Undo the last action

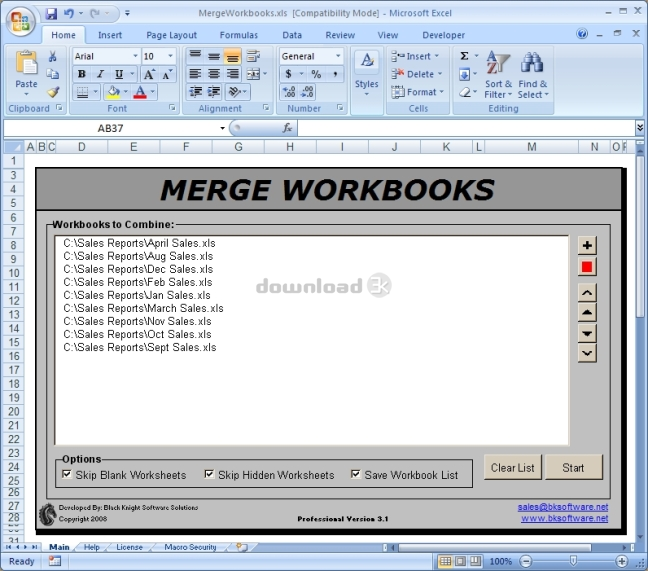69,14
